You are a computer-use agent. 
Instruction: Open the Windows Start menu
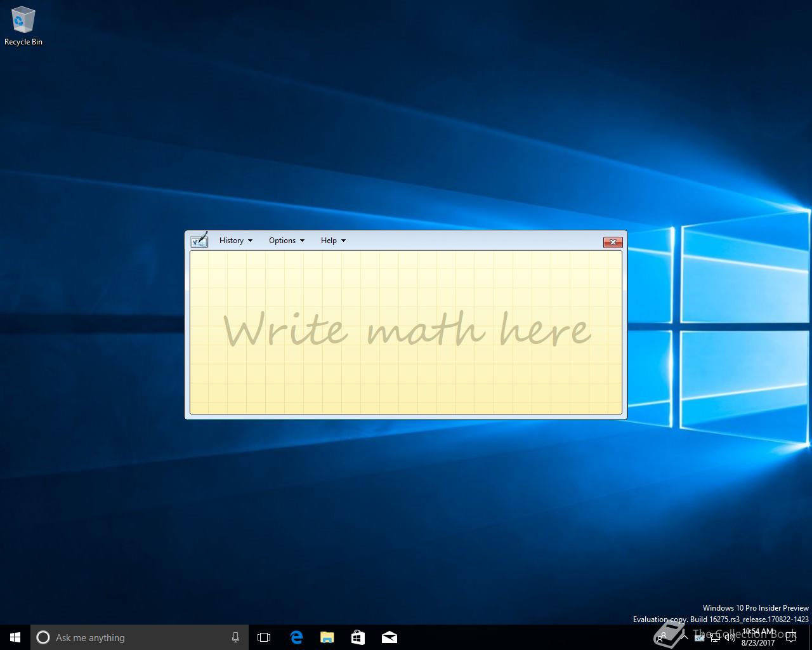(15, 637)
